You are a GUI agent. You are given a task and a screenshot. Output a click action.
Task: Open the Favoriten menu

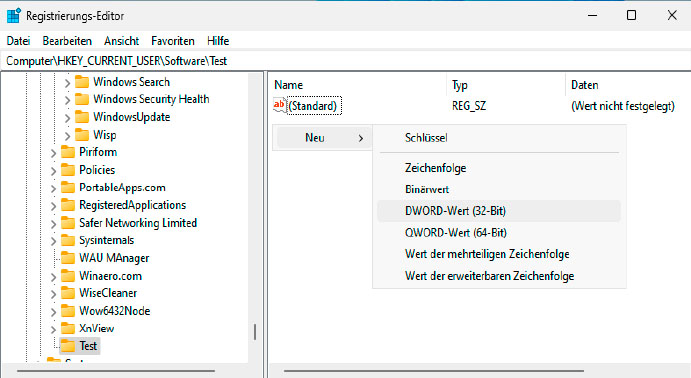click(173, 41)
